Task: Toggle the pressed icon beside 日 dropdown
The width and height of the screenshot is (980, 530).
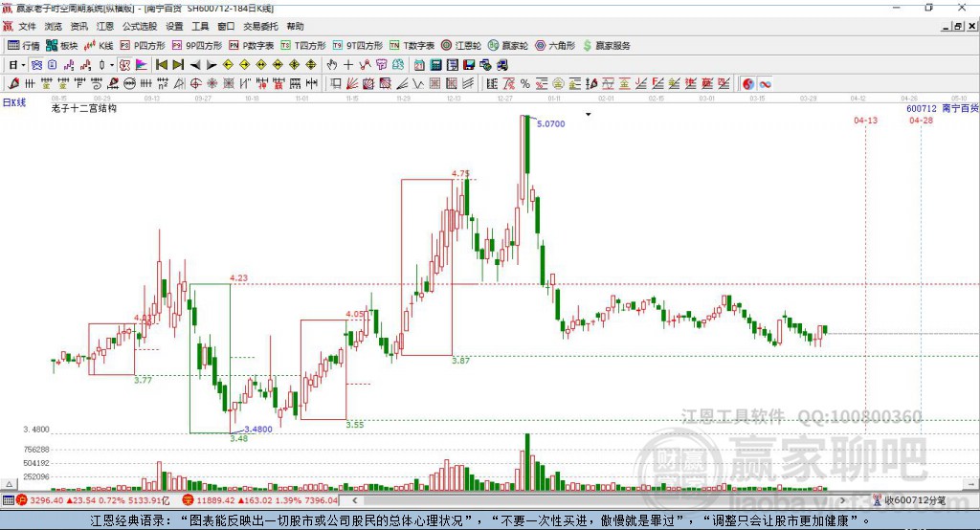Action: tap(37, 65)
